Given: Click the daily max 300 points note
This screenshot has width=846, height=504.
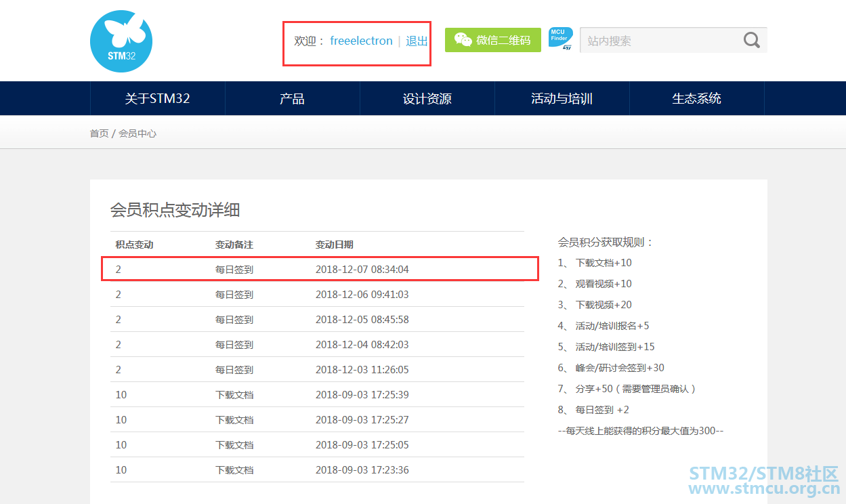Looking at the screenshot, I should [x=641, y=431].
